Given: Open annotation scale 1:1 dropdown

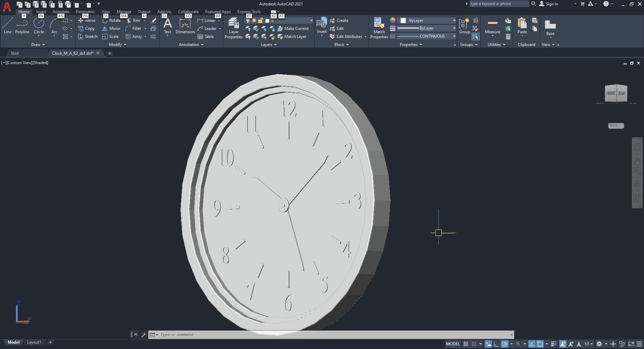Looking at the screenshot, I should 589,344.
